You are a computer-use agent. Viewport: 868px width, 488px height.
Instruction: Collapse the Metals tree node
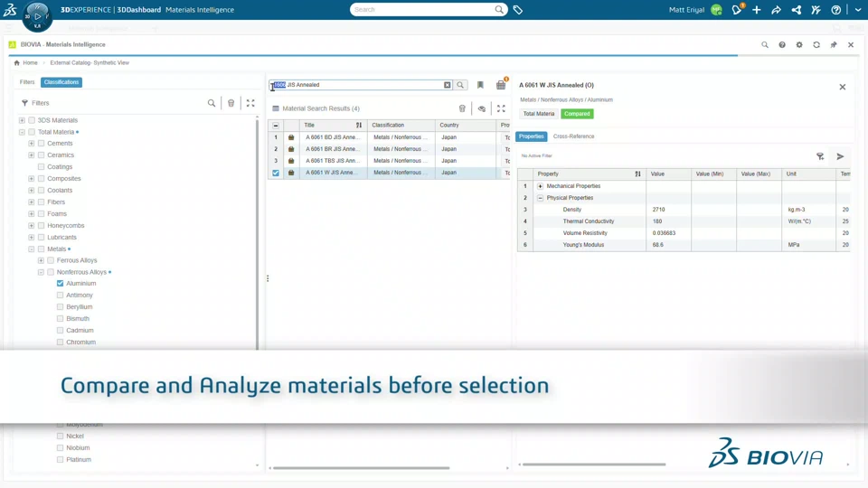tap(31, 249)
